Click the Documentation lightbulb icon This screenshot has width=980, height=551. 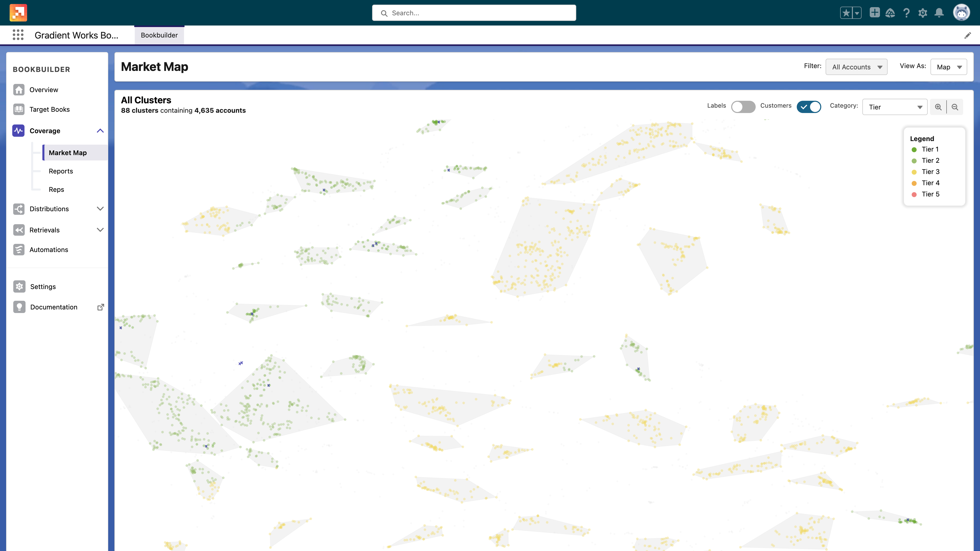coord(19,307)
